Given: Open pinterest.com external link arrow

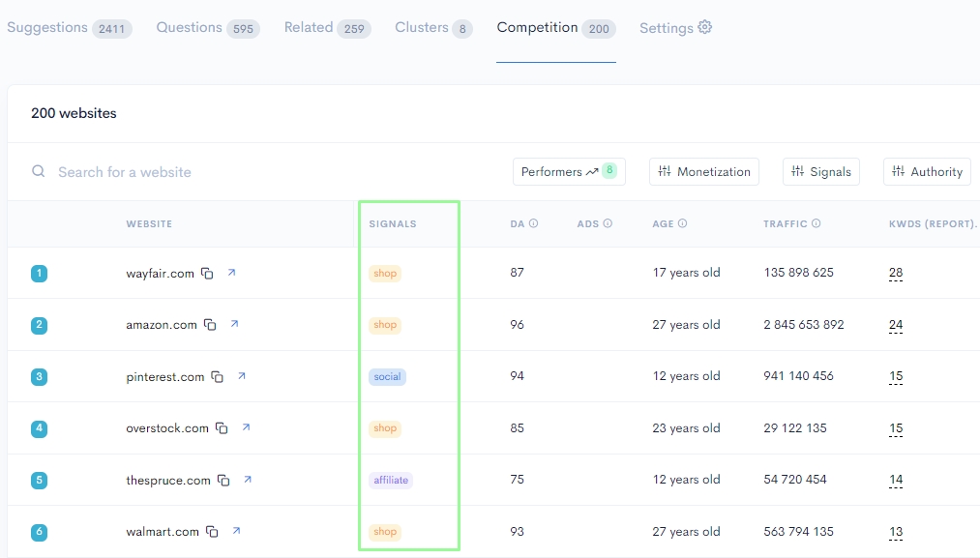Looking at the screenshot, I should 242,376.
